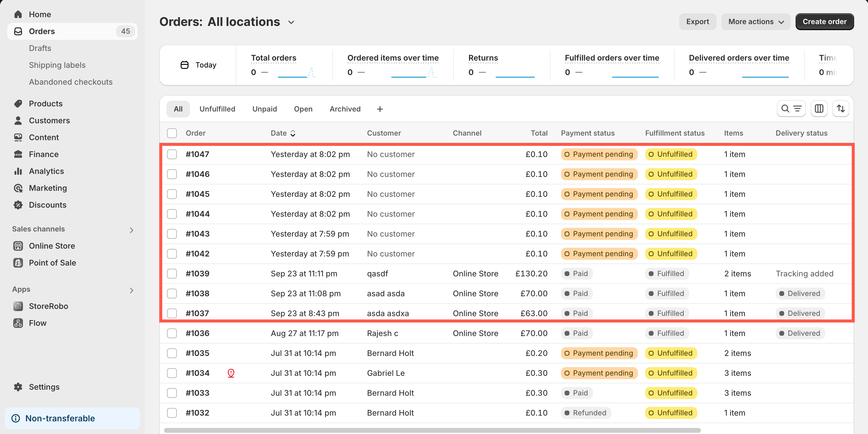868x434 pixels.
Task: Select order #1037 checkbox
Action: click(172, 313)
